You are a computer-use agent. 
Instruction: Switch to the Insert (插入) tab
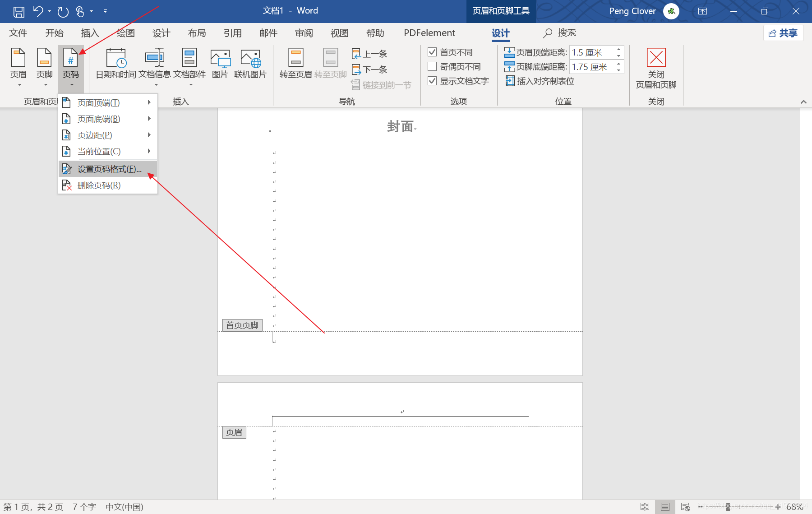coord(90,33)
